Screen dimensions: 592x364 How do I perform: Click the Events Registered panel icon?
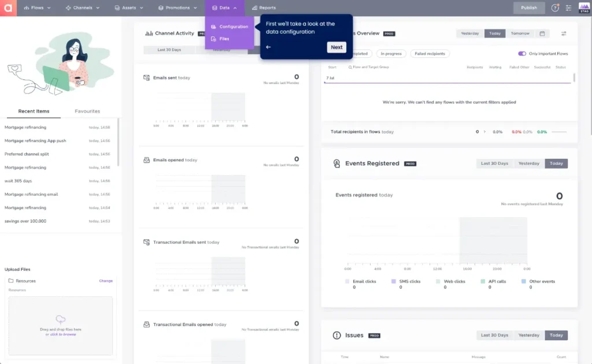click(x=335, y=164)
